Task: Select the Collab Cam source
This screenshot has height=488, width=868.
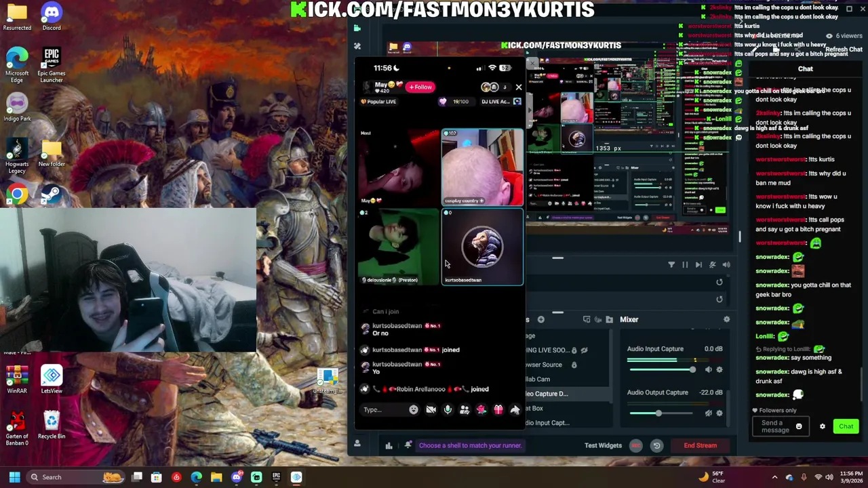Action: point(566,379)
